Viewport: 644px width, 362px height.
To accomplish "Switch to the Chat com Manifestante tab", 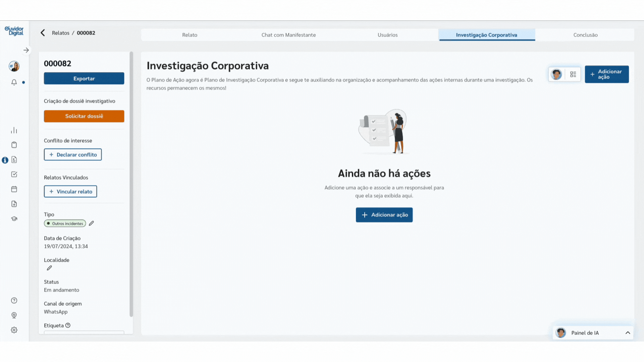I will click(x=288, y=35).
